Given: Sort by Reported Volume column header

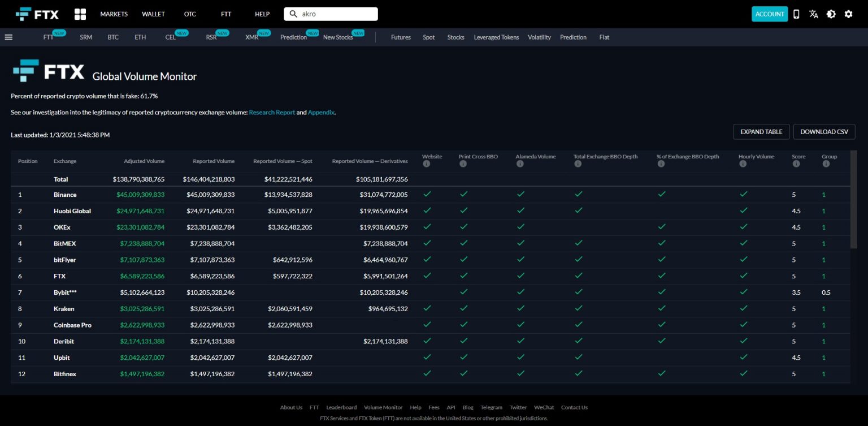Looking at the screenshot, I should point(214,161).
